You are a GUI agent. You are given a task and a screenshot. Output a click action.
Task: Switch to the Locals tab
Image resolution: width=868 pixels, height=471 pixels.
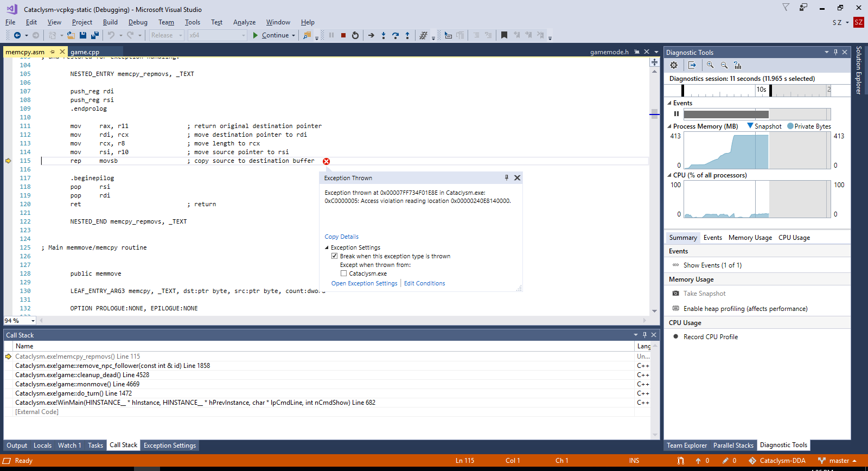click(43, 445)
